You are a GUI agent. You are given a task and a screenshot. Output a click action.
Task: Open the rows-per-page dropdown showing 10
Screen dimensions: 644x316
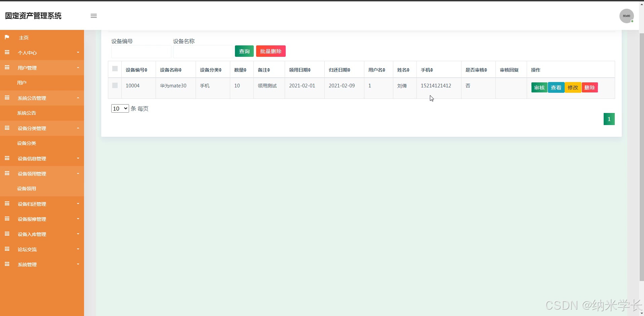pos(120,108)
